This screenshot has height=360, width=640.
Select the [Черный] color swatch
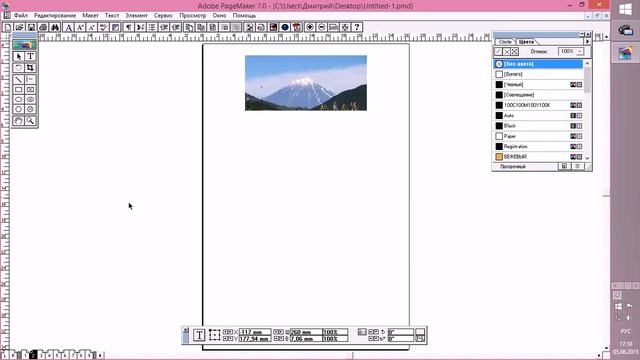click(499, 84)
